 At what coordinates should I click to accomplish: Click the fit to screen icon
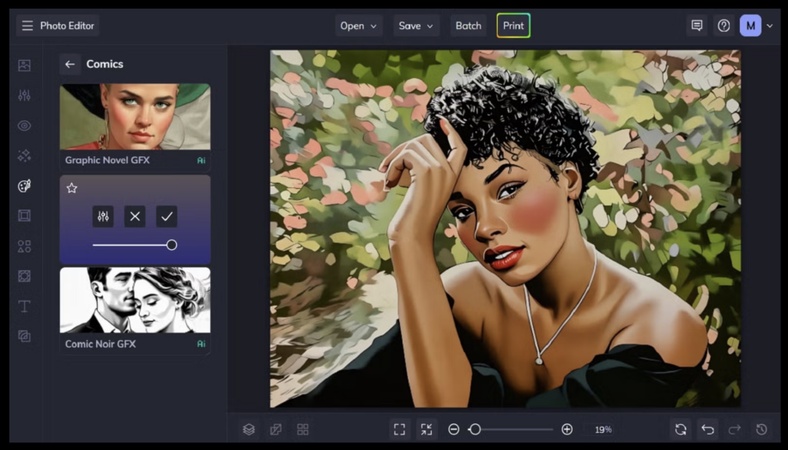point(399,429)
